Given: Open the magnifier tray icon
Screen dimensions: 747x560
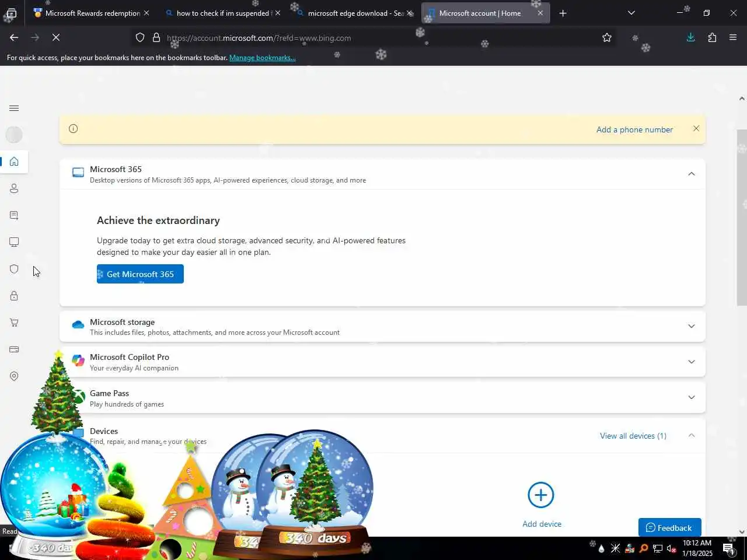Looking at the screenshot, I should tap(643, 548).
